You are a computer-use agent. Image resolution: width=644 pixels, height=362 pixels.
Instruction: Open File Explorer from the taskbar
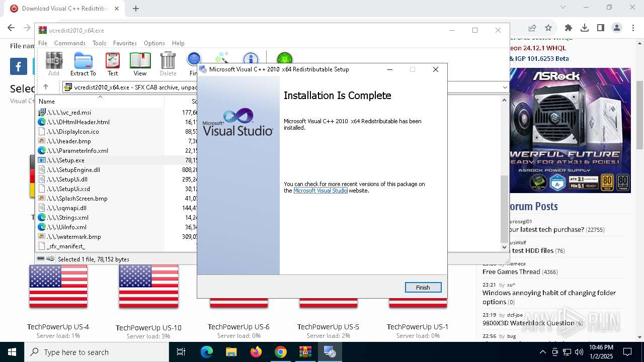click(x=231, y=352)
